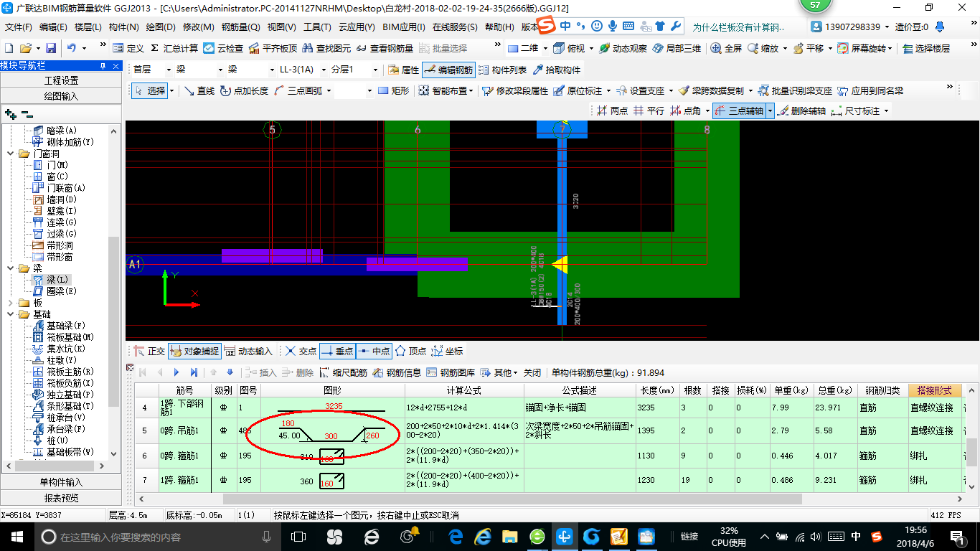This screenshot has width=980, height=551.
Task: Select 平行 parallel auxiliary axis
Action: pos(649,111)
